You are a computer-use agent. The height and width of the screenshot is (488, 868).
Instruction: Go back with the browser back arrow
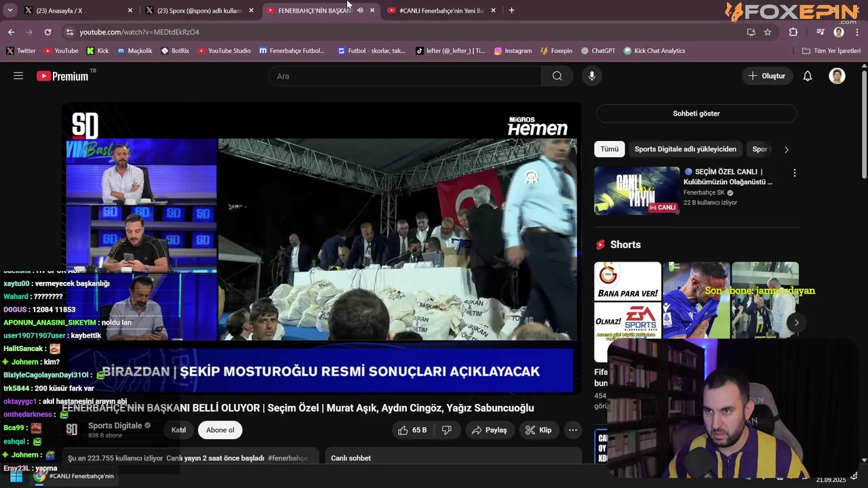coord(12,32)
